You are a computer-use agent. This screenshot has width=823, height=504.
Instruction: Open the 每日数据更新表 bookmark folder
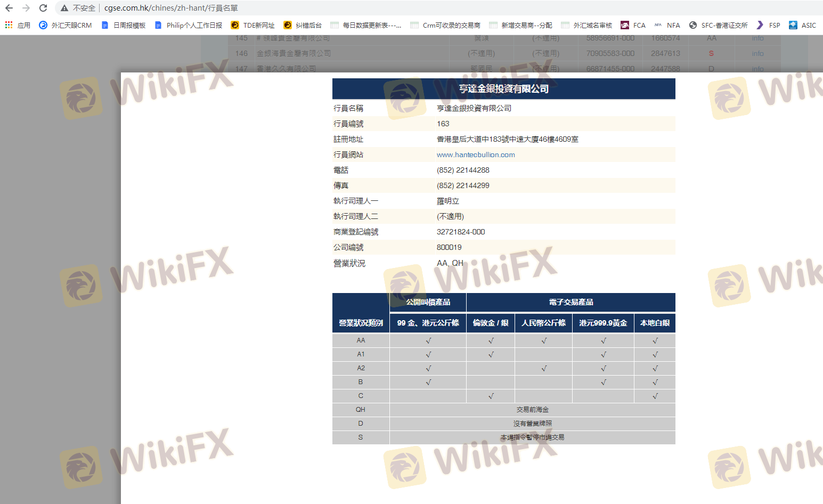(366, 25)
